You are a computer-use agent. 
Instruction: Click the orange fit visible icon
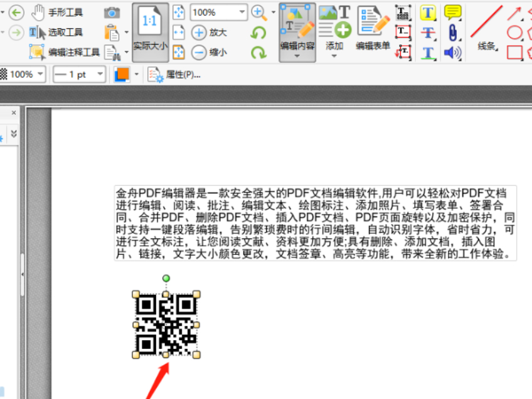click(179, 52)
